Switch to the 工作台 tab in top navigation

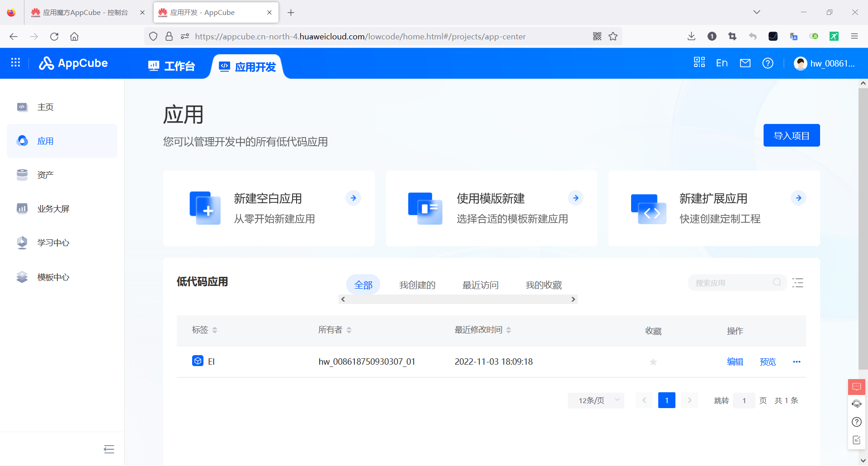pyautogui.click(x=171, y=66)
